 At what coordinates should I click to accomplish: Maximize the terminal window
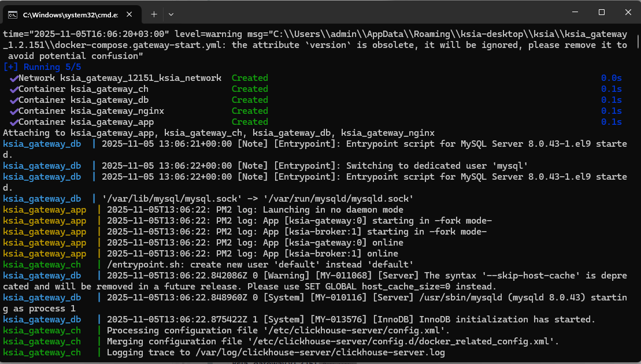[601, 12]
